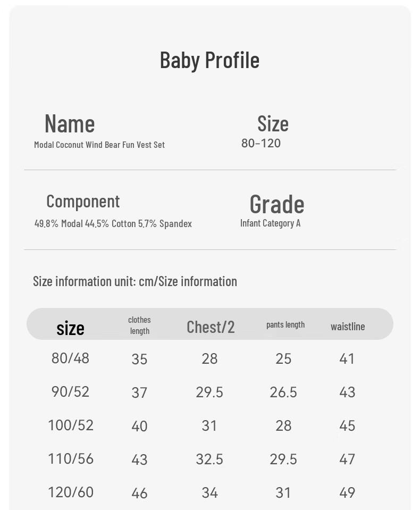Click the Size information unit label
This screenshot has height=510, width=420.
135,281
